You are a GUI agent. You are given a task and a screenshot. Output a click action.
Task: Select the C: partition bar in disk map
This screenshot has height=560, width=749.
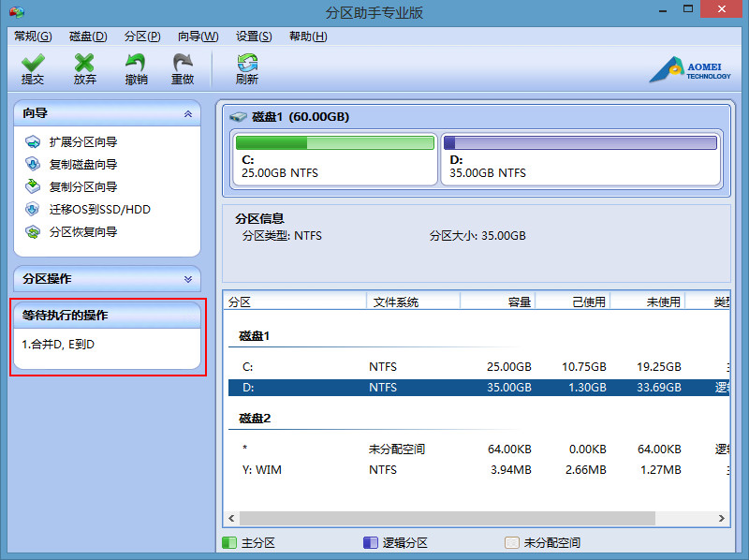[334, 159]
